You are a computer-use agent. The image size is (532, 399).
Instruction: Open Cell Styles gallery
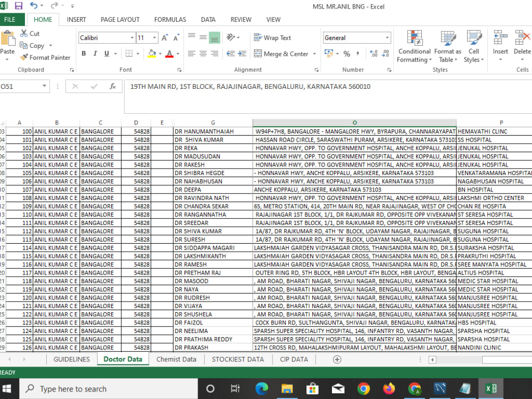pos(473,46)
